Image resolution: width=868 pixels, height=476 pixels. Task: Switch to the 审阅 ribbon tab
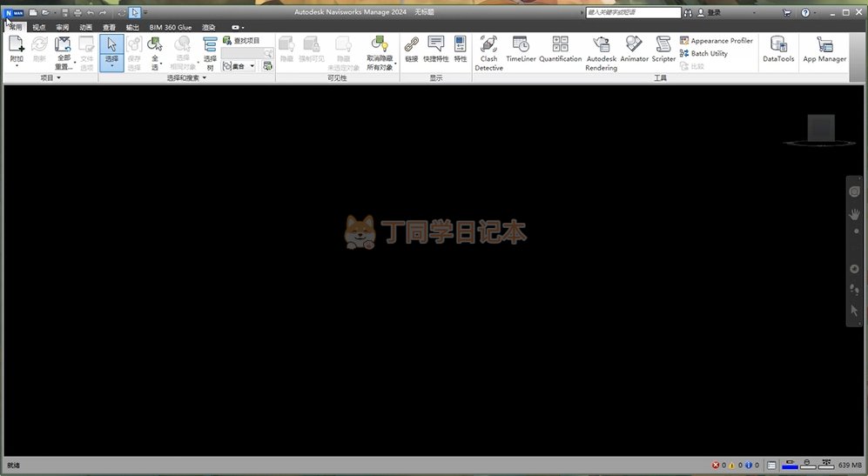pyautogui.click(x=62, y=27)
